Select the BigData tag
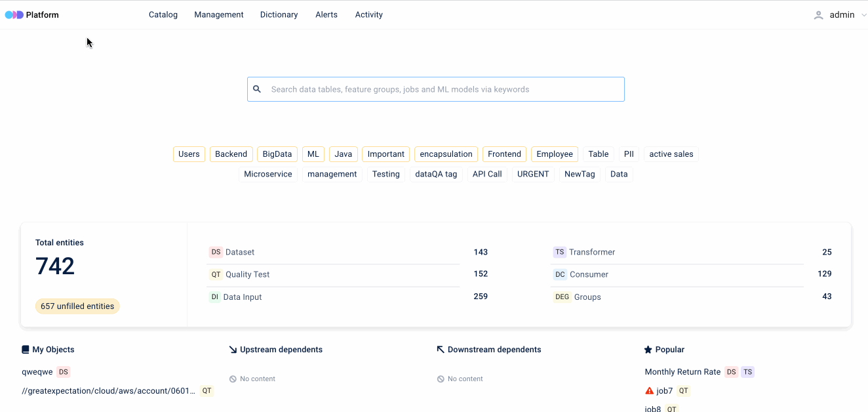This screenshot has height=412, width=868. click(x=277, y=154)
